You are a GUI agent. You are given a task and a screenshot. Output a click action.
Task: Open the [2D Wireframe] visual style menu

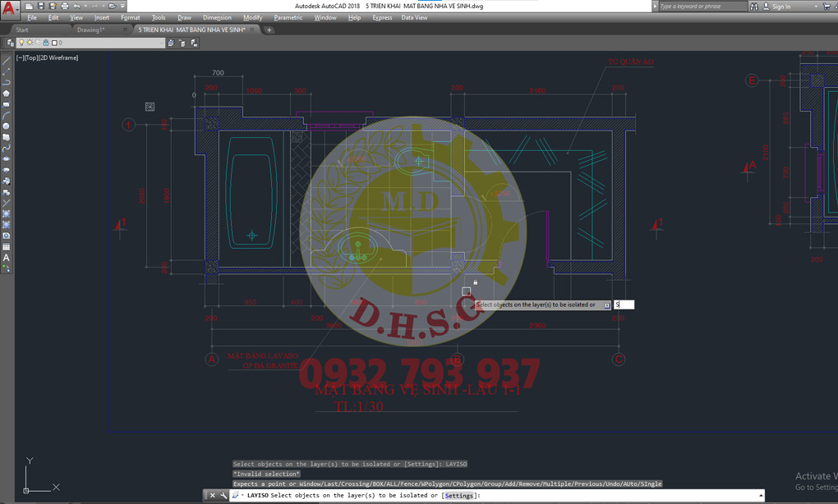coord(59,57)
